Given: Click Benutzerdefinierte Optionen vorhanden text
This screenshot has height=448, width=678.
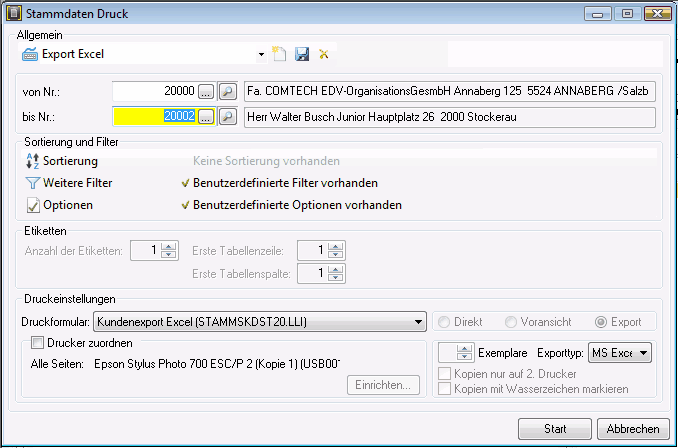Looking at the screenshot, I should click(x=297, y=205).
